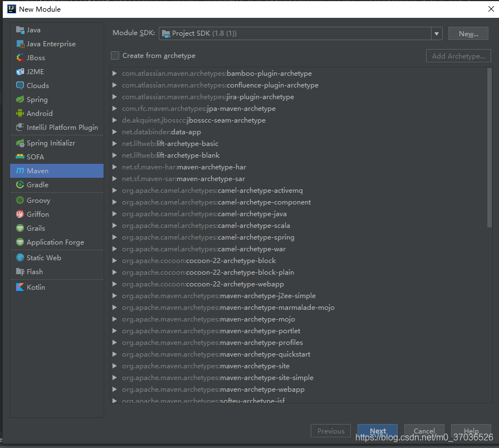
Task: Expand jbosscc-seam-archetype entry
Action: click(x=115, y=120)
